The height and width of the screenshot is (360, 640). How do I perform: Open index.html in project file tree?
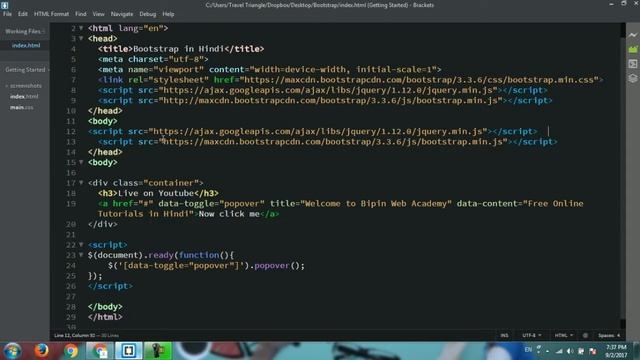24,97
